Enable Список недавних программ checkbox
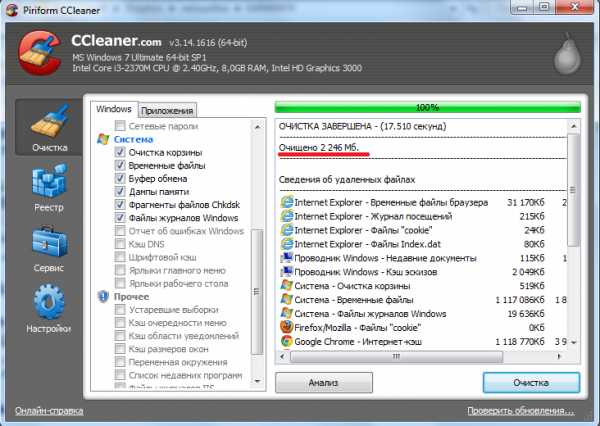 (120, 375)
